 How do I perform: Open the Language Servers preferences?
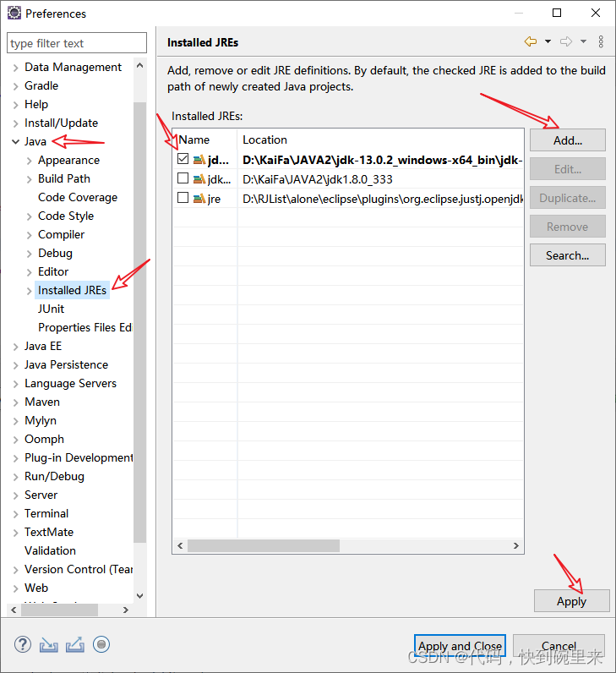click(x=70, y=383)
